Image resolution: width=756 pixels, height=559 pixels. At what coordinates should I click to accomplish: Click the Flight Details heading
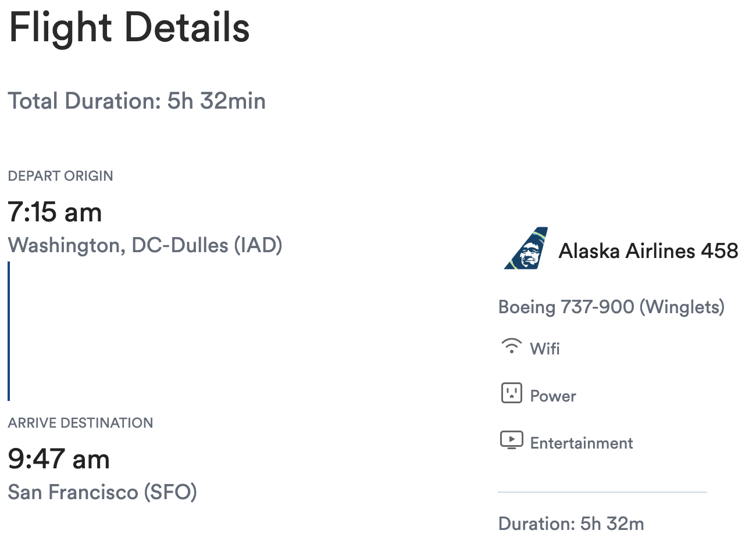pyautogui.click(x=129, y=28)
